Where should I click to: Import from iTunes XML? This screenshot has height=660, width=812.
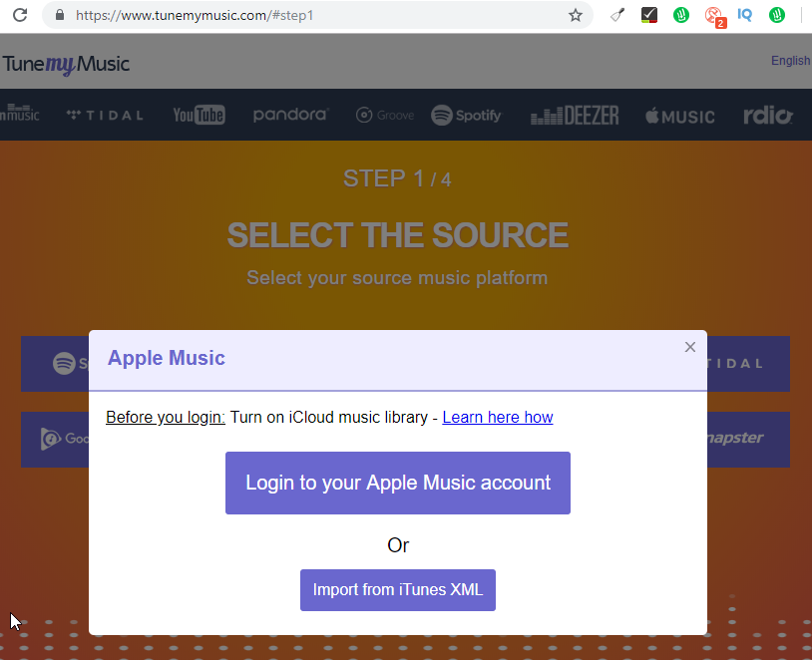pos(398,590)
